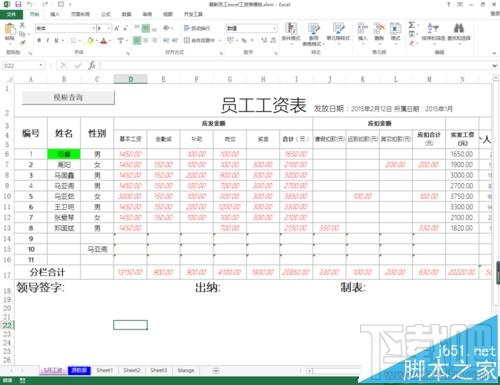Switch to the Data ribbon tab
Image resolution: width=500 pixels, height=385 pixels.
[x=126, y=14]
